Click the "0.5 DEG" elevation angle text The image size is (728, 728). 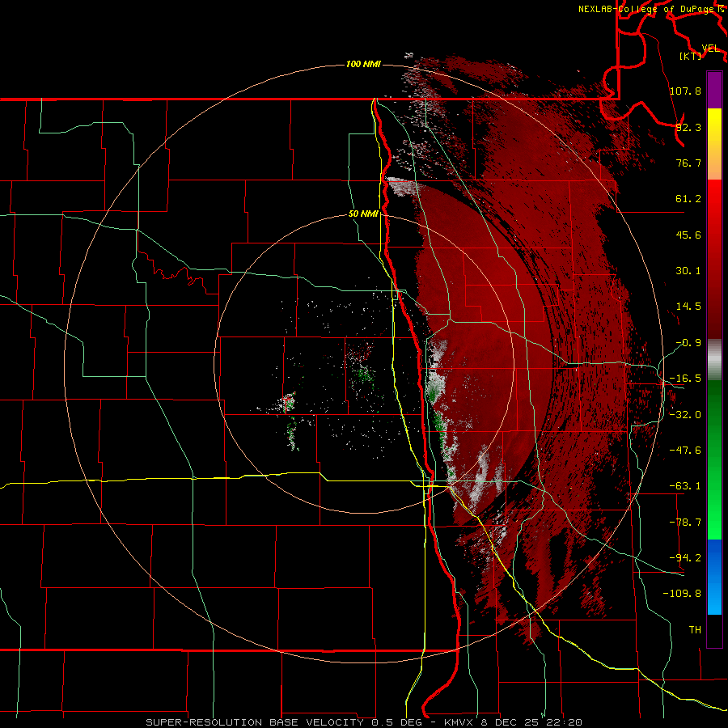[x=397, y=722]
